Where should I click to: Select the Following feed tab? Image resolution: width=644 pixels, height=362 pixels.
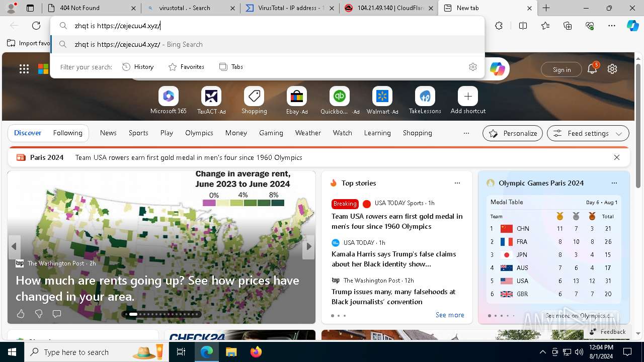point(68,133)
